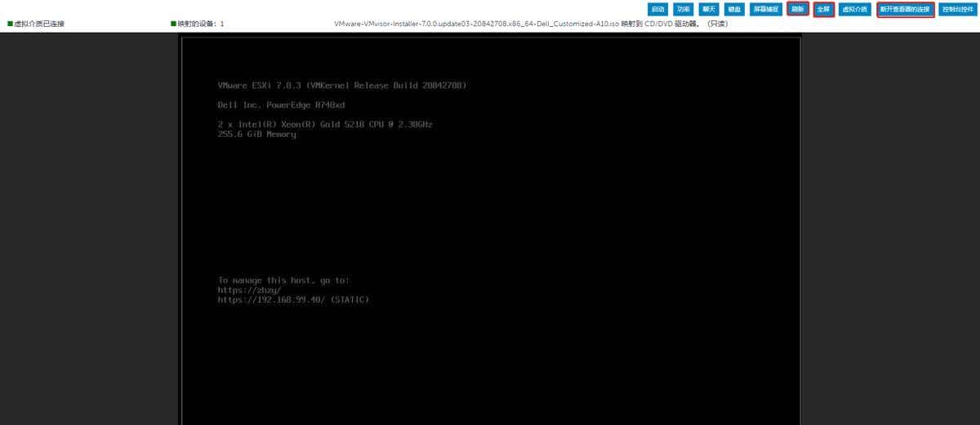
Task: Click the https://zbzy/ host URL
Action: coord(249,290)
